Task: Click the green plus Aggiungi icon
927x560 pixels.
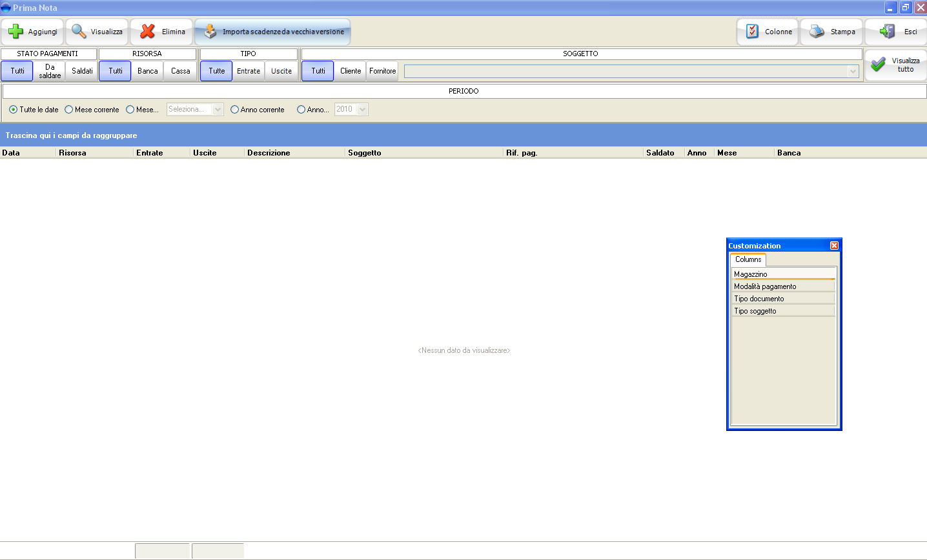Action: coord(16,32)
